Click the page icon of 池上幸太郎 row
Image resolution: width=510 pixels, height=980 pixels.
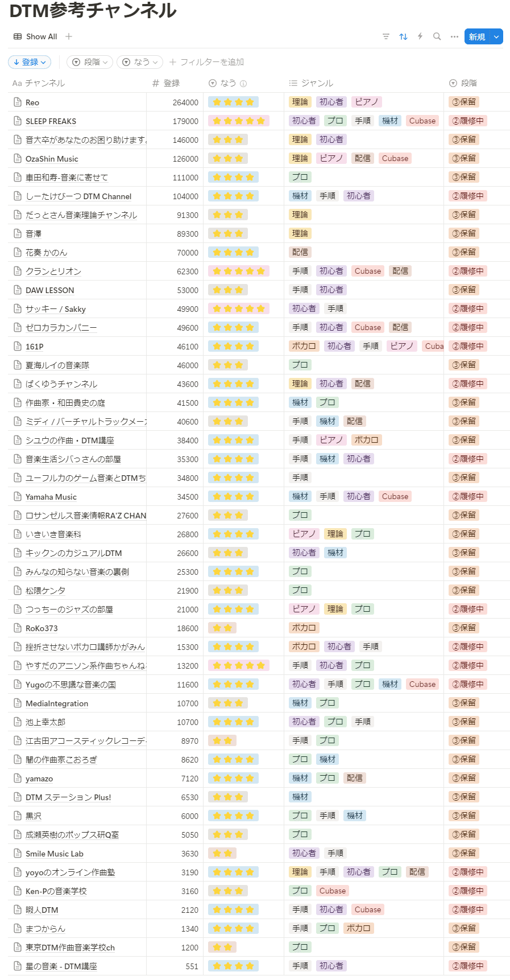pos(18,722)
